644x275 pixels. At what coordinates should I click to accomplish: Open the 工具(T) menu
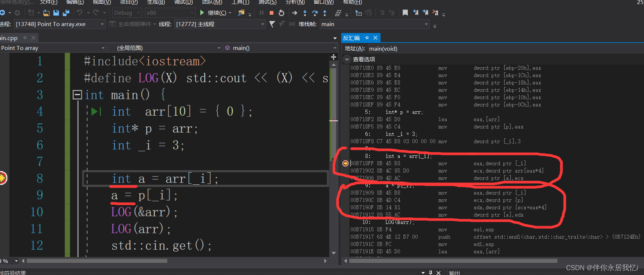[240, 2]
